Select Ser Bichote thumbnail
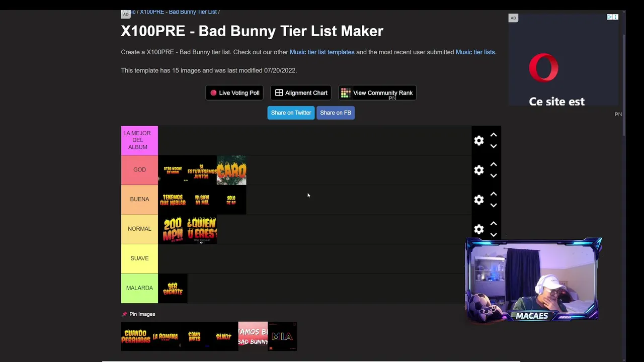 tap(173, 289)
